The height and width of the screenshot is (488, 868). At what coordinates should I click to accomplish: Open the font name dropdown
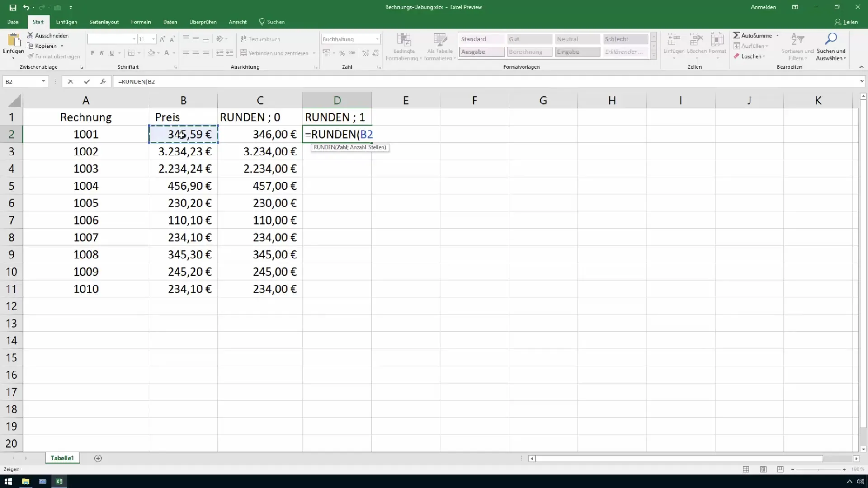coord(134,39)
